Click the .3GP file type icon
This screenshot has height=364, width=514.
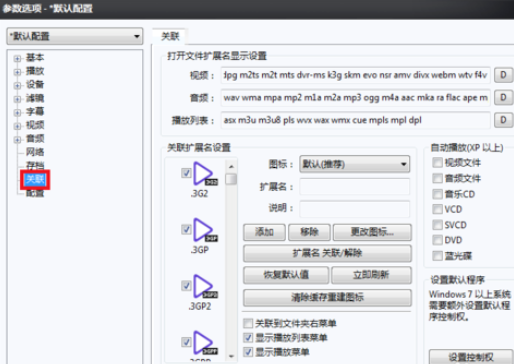[x=205, y=230]
